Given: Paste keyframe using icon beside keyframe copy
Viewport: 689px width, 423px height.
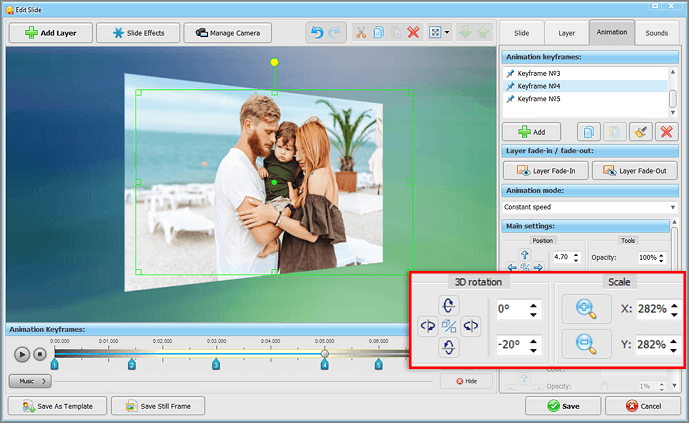Looking at the screenshot, I should pos(615,132).
